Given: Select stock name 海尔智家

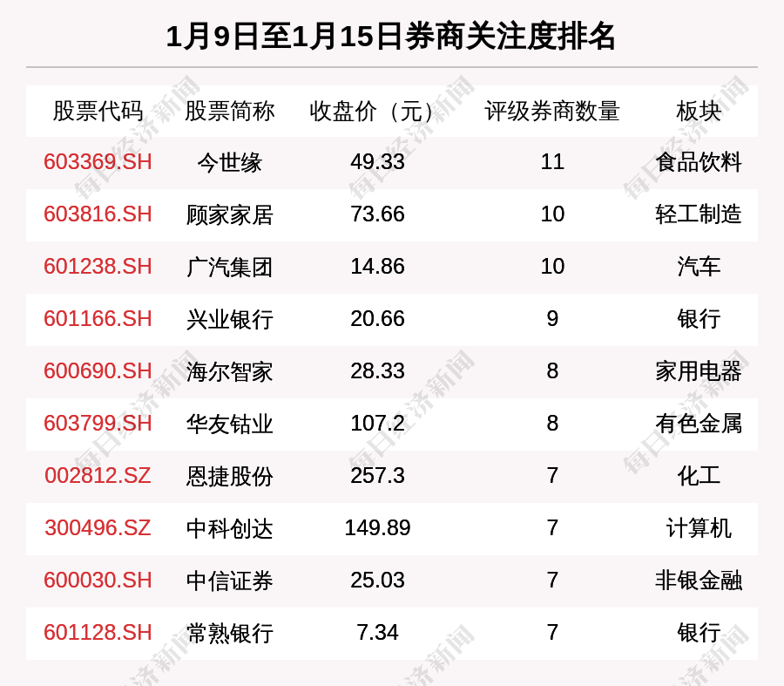Looking at the screenshot, I should pos(229,372).
